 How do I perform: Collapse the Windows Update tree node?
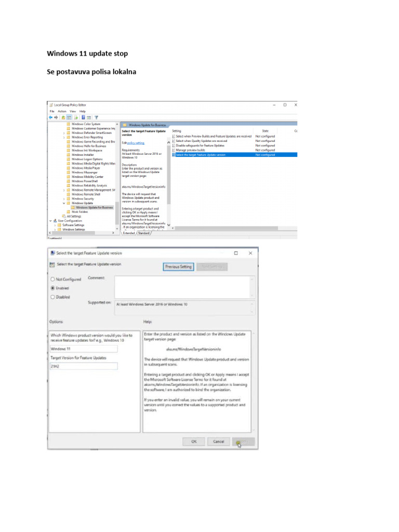point(64,203)
